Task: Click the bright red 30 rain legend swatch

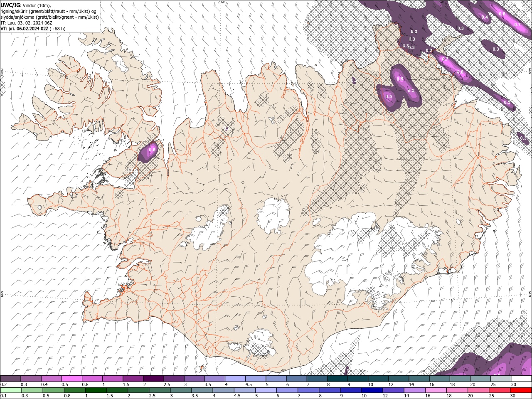Action: point(521,390)
